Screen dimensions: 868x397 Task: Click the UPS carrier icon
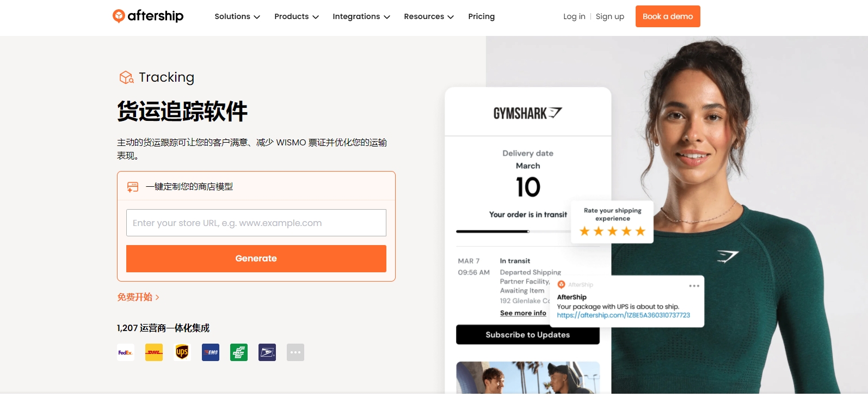tap(182, 352)
